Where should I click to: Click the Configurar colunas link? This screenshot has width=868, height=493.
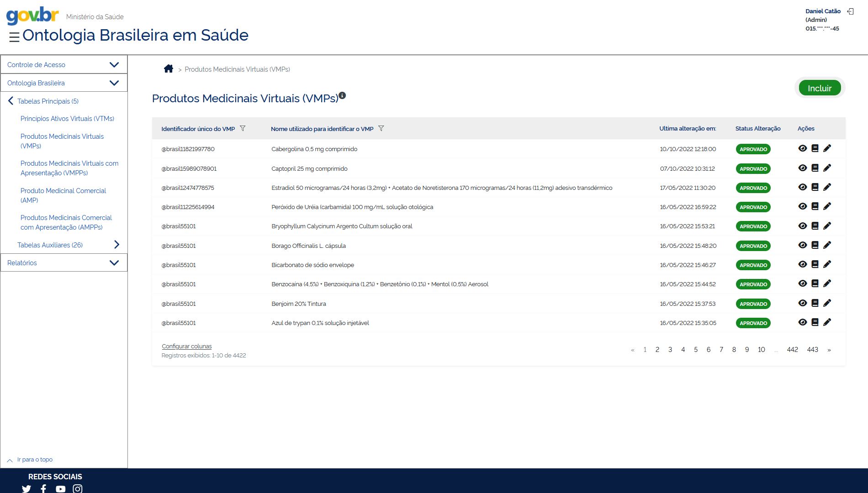point(186,346)
